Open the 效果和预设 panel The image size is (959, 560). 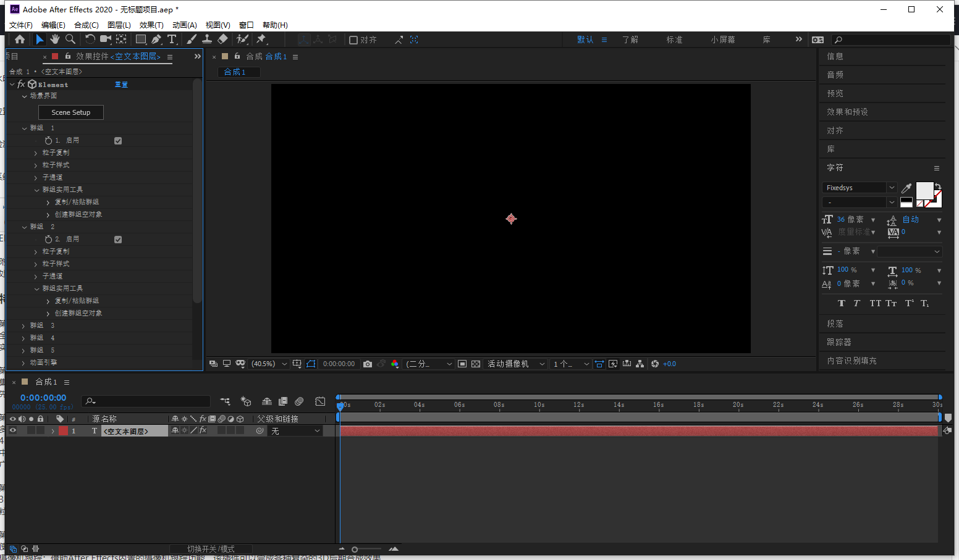(x=848, y=112)
